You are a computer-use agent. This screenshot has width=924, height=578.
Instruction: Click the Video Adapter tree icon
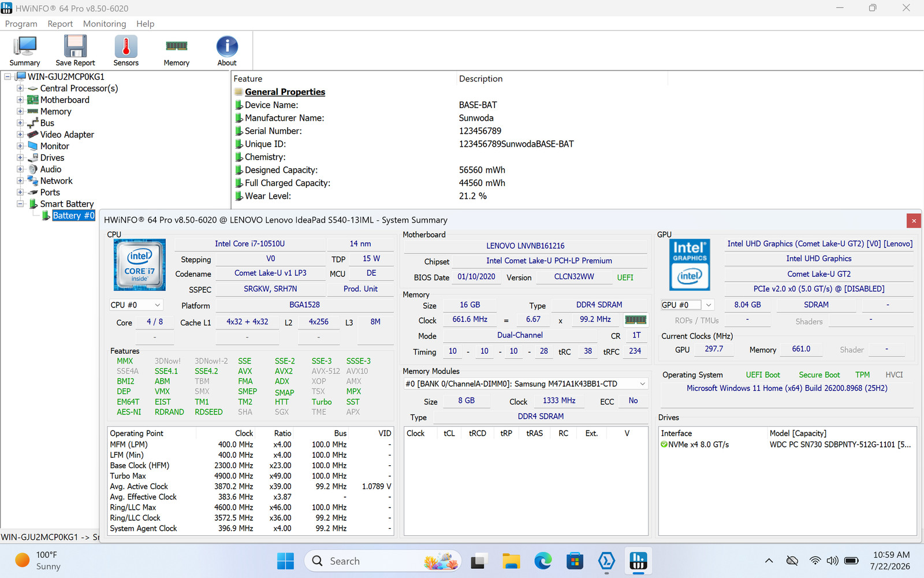(33, 135)
